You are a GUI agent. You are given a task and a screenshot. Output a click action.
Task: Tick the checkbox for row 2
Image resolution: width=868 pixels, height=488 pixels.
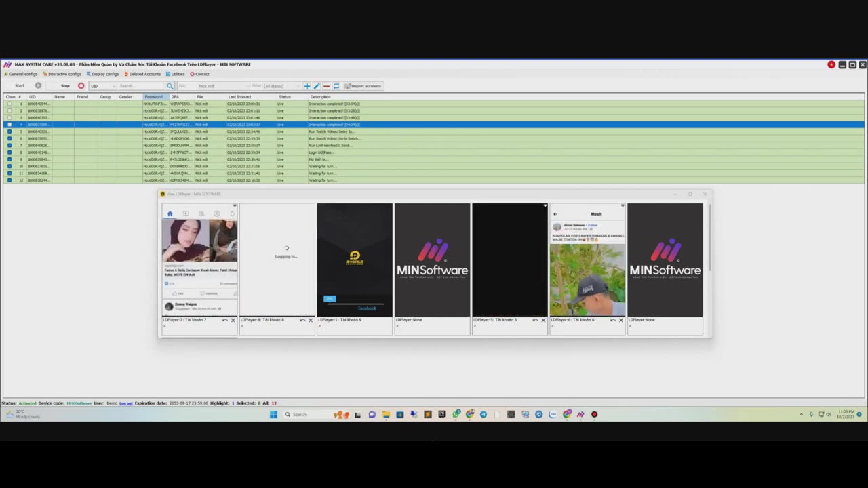pos(9,110)
